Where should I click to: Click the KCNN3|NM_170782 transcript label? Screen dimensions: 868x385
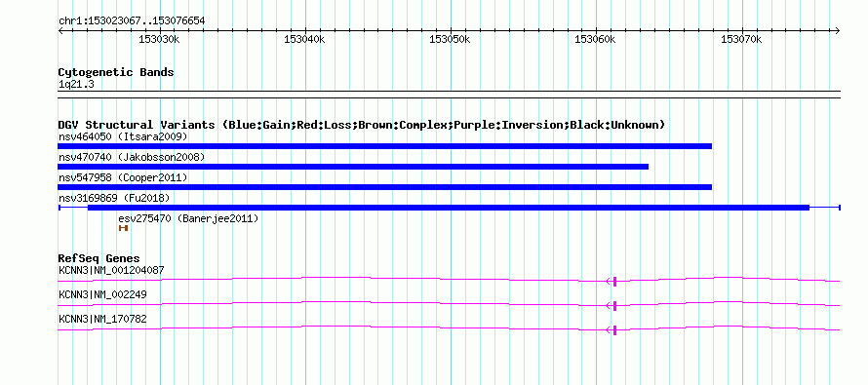pos(102,319)
